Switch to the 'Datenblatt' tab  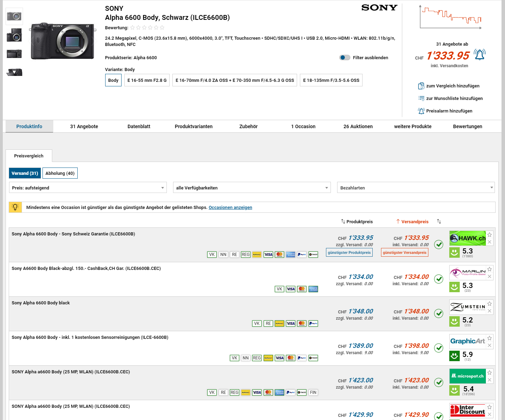coord(139,126)
